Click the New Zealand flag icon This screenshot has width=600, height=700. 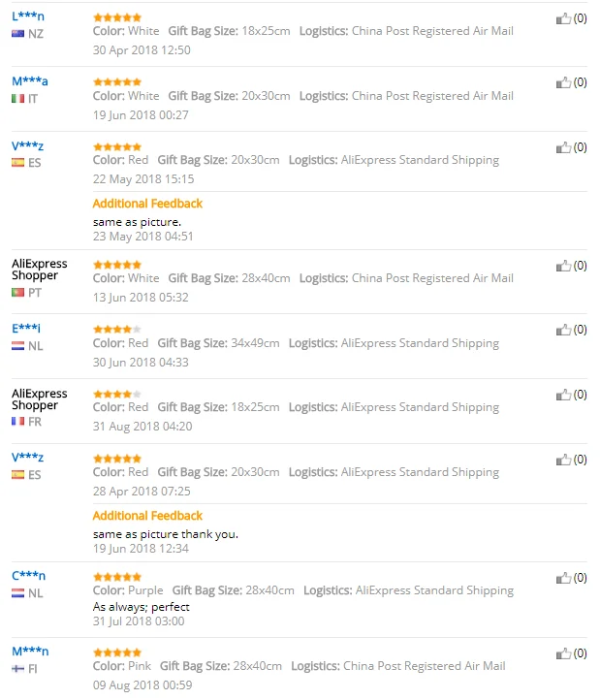click(x=17, y=34)
